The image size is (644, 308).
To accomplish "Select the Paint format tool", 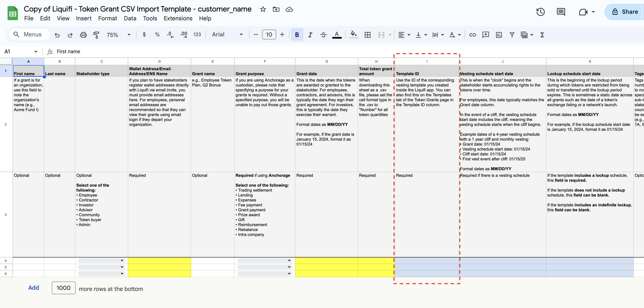I will [x=96, y=35].
